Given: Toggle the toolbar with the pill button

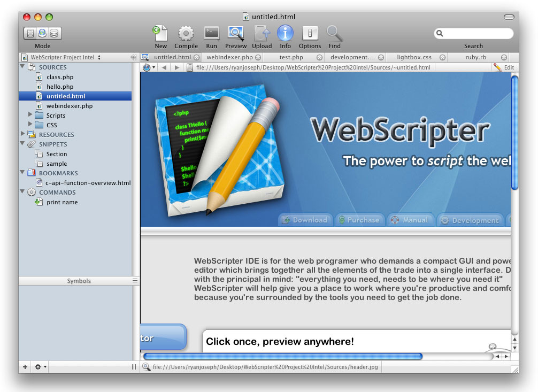Looking at the screenshot, I should tap(509, 17).
